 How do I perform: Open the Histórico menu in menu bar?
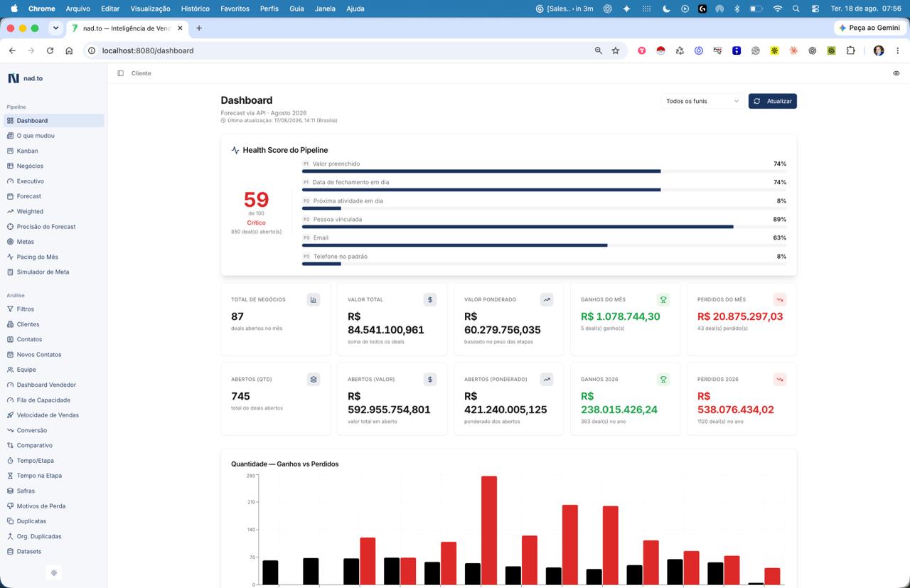coord(195,9)
